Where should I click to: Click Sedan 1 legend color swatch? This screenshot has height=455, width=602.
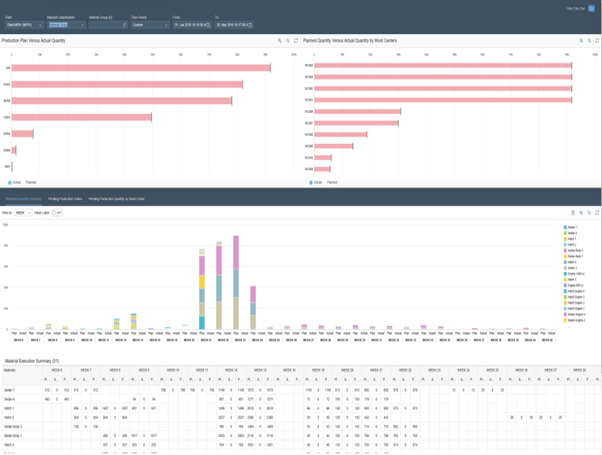[565, 227]
